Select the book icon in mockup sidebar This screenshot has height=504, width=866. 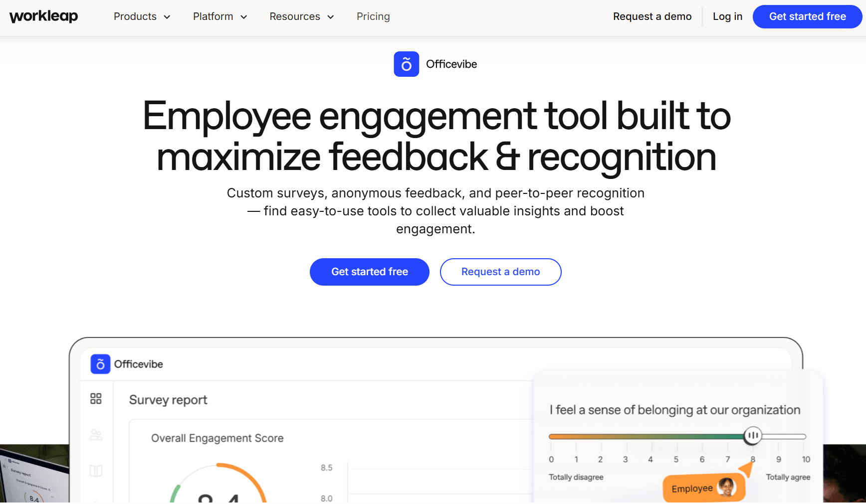(96, 471)
